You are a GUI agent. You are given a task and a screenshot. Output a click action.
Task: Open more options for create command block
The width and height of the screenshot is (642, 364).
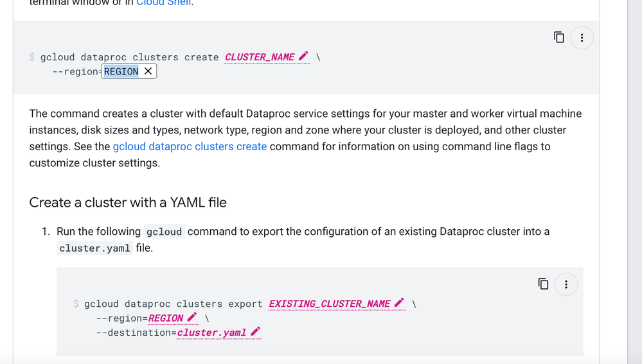click(x=582, y=38)
